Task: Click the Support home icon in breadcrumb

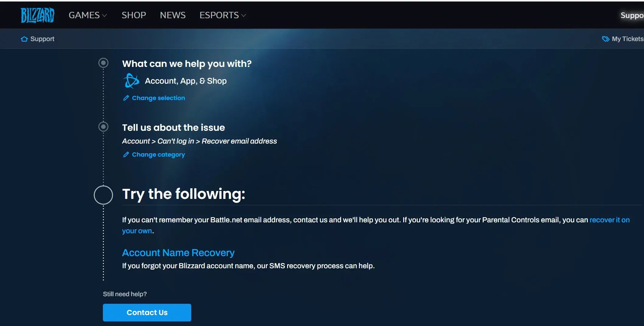Action: 24,39
